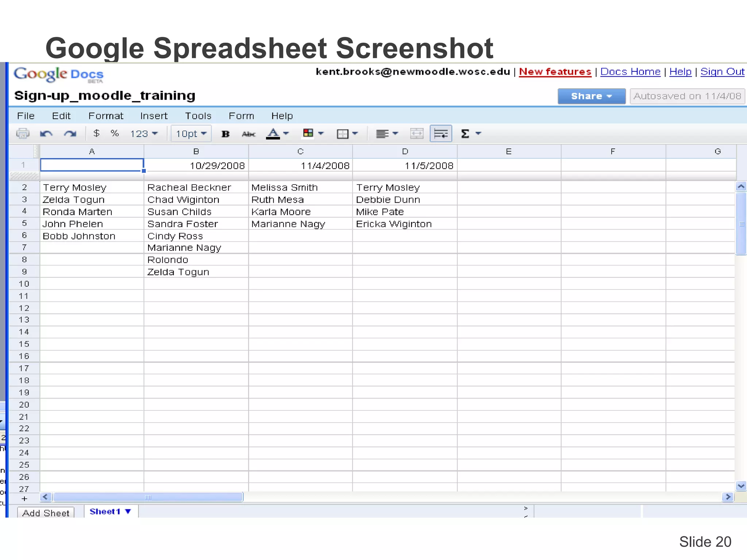Open the Tools menu

pyautogui.click(x=198, y=116)
